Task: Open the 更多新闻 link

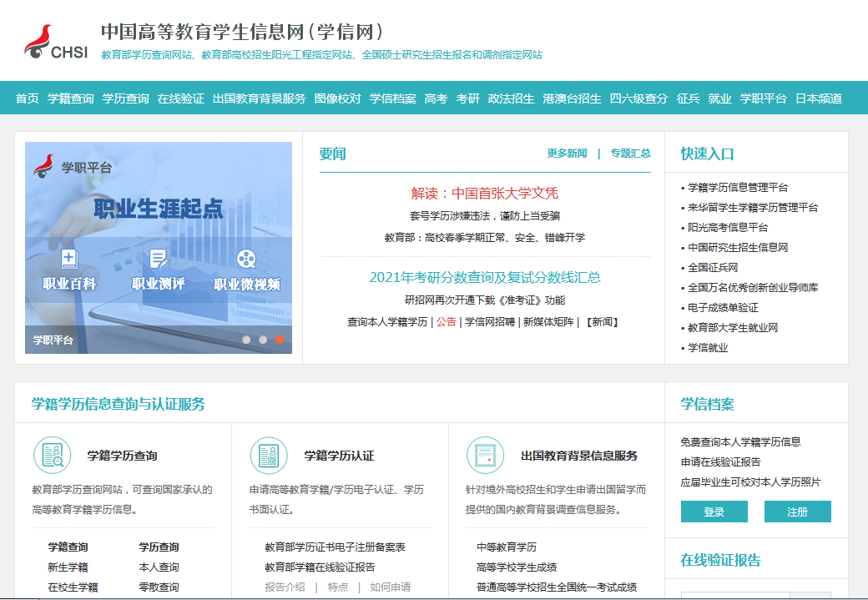Action: [x=567, y=154]
